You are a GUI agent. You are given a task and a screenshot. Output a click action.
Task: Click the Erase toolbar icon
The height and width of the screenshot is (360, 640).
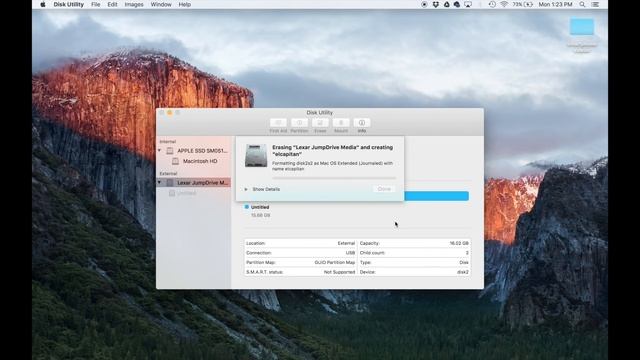[320, 122]
